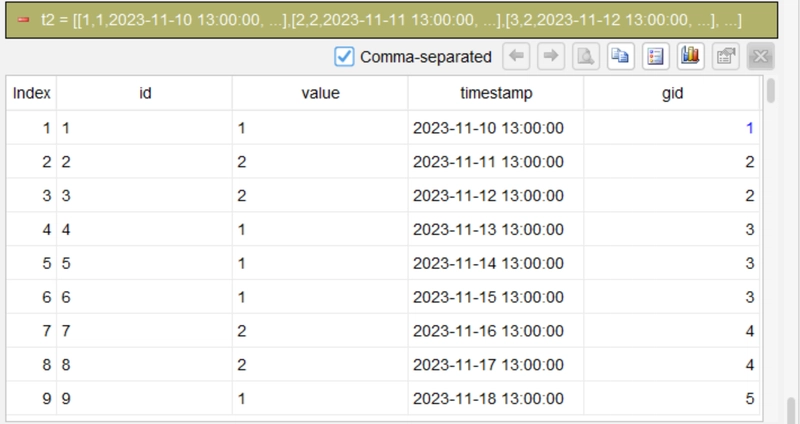Click the timestamp column header

(x=496, y=93)
